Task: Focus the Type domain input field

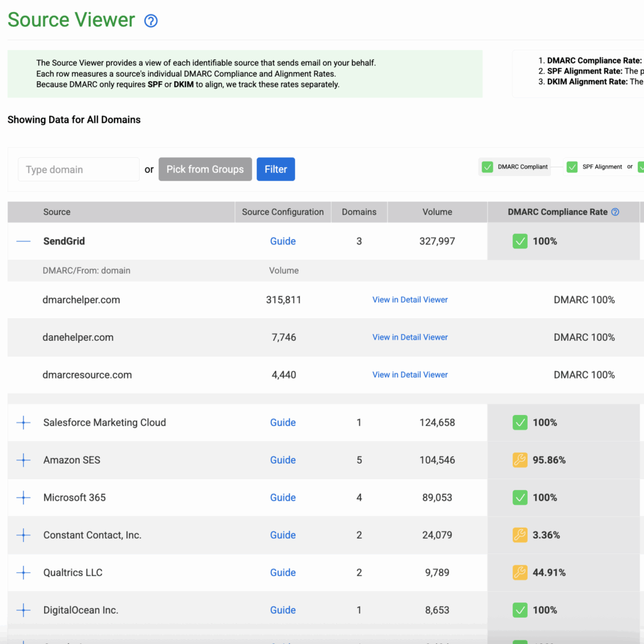Action: point(79,169)
